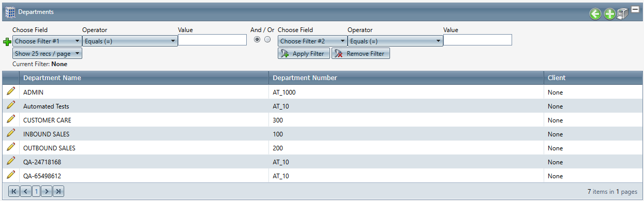Open the second Equals (=) operator dropdown
The height and width of the screenshot is (201, 644).
pyautogui.click(x=395, y=41)
